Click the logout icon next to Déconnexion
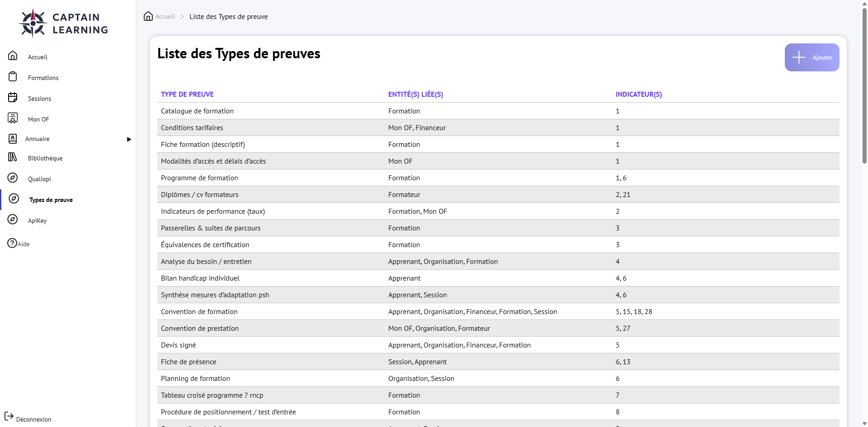 pyautogui.click(x=10, y=417)
